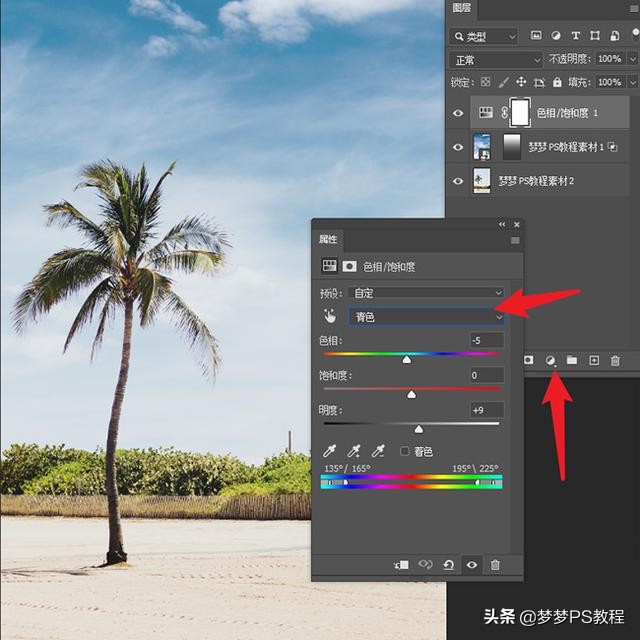Click the Hue/Saturation adjustment layer type icon
640x640 pixels.
click(486, 112)
